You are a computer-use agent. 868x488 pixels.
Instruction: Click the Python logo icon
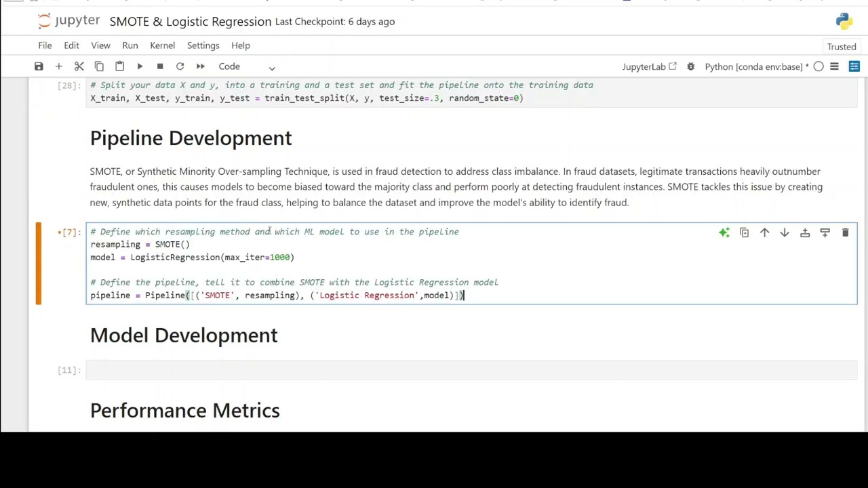844,21
